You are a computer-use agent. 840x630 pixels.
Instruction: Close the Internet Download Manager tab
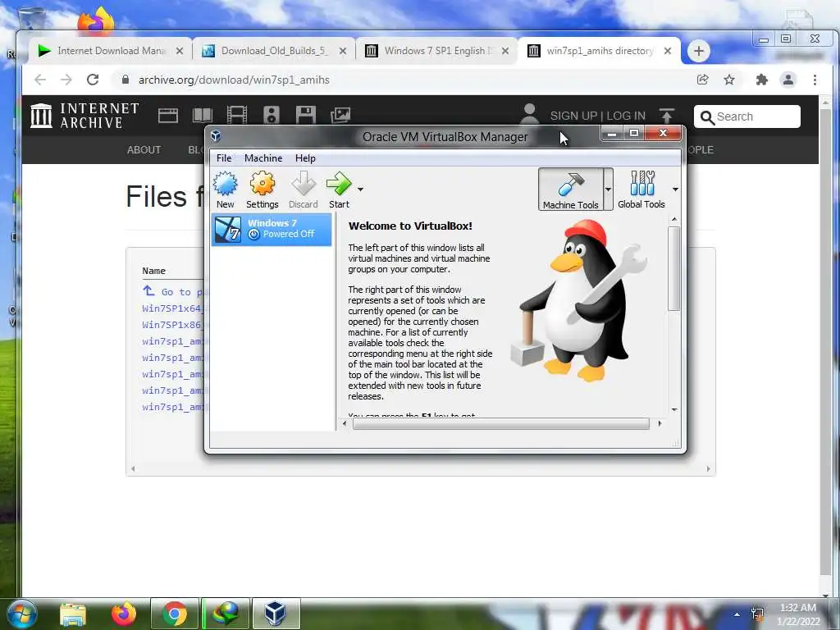(x=180, y=51)
